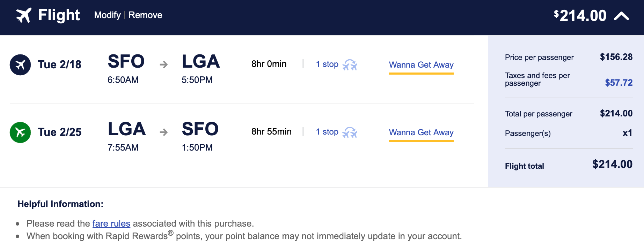Click Modify in the Flight header
Screen dimensions: 644x251
(x=107, y=15)
